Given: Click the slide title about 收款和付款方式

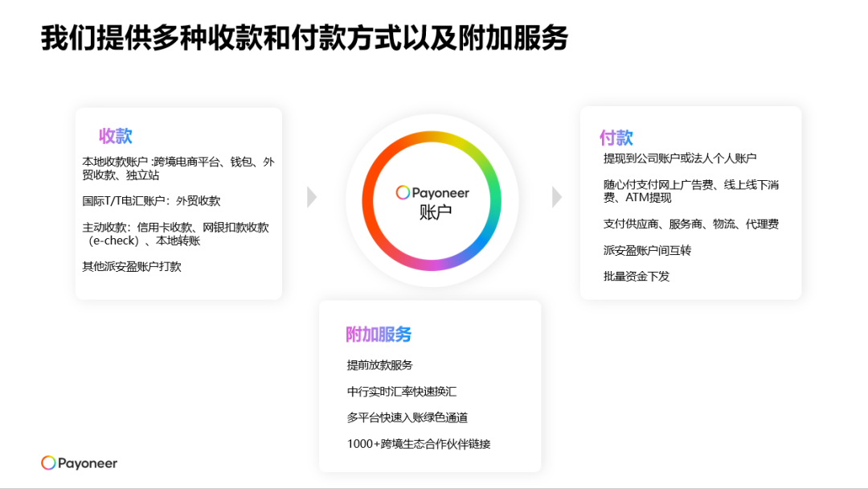Looking at the screenshot, I should click(304, 37).
